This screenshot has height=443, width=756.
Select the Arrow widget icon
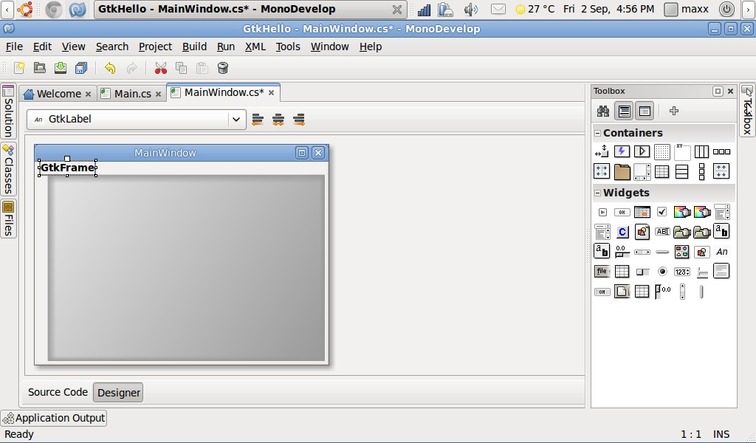pyautogui.click(x=602, y=212)
